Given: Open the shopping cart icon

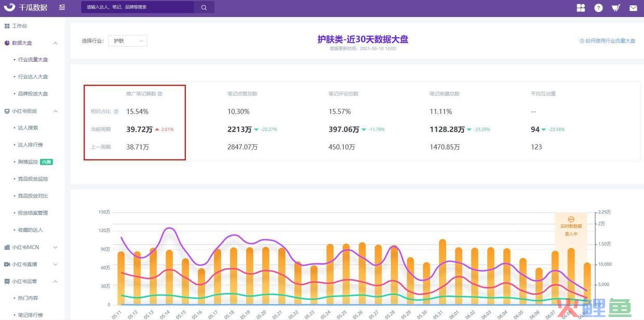Looking at the screenshot, I should tap(616, 8).
